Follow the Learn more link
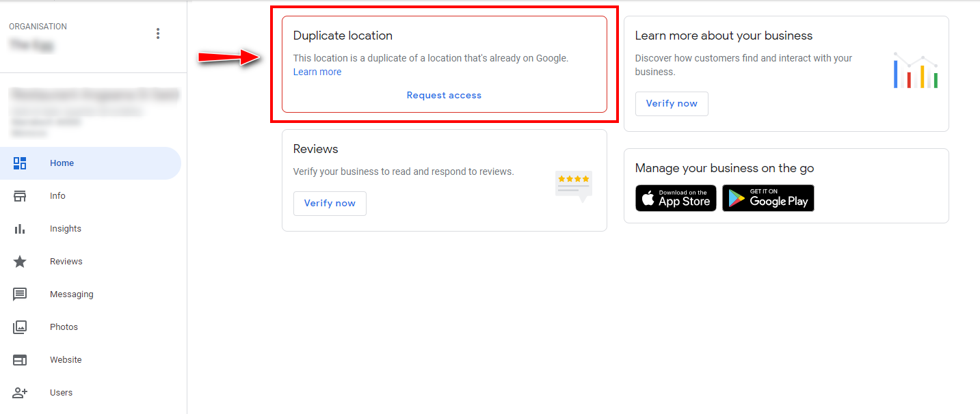This screenshot has height=414, width=980. (x=317, y=72)
